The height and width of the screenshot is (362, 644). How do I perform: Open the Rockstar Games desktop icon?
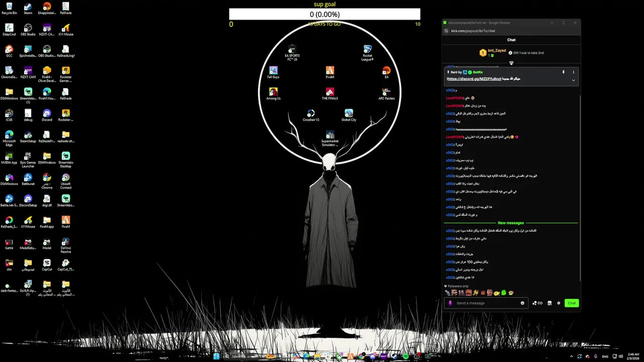point(65,74)
